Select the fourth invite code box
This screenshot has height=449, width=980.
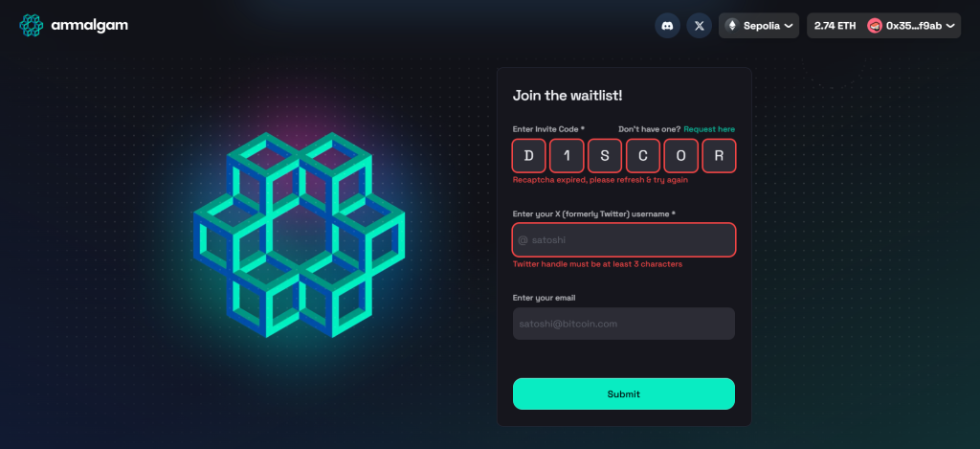point(642,155)
